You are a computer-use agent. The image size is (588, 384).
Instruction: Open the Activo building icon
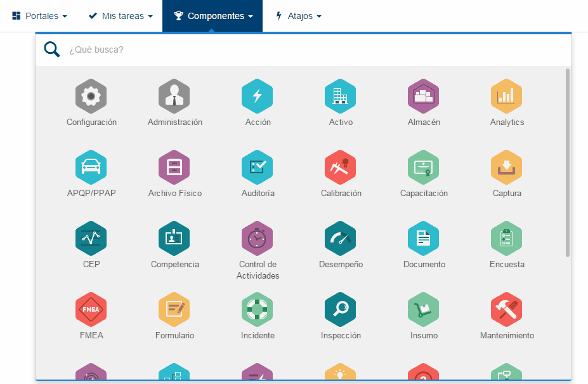click(340, 96)
